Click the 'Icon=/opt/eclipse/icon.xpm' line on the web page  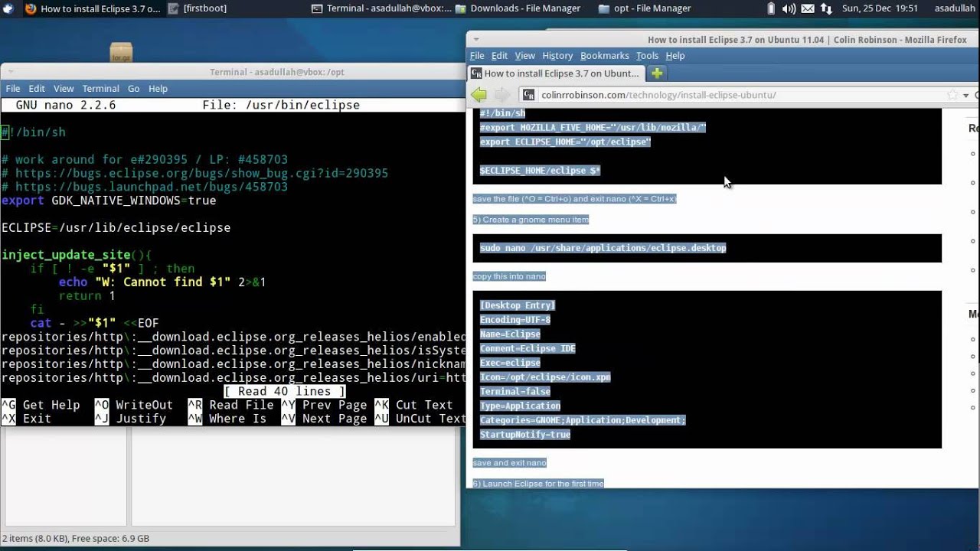pyautogui.click(x=545, y=377)
